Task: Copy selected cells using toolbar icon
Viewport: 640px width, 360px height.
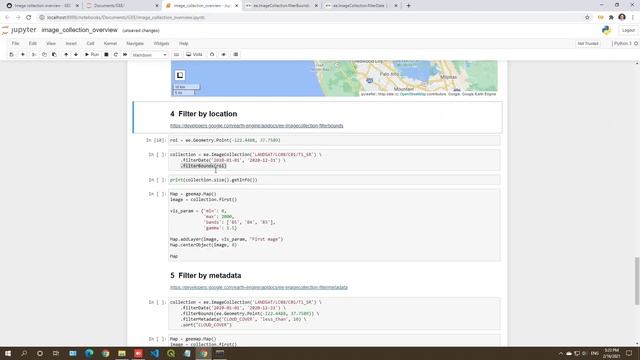Action: click(44, 54)
